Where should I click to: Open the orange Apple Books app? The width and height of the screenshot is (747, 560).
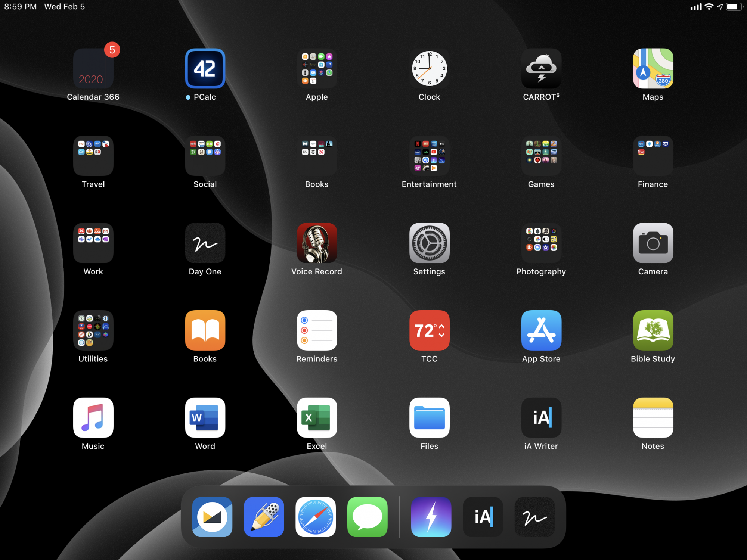tap(205, 330)
